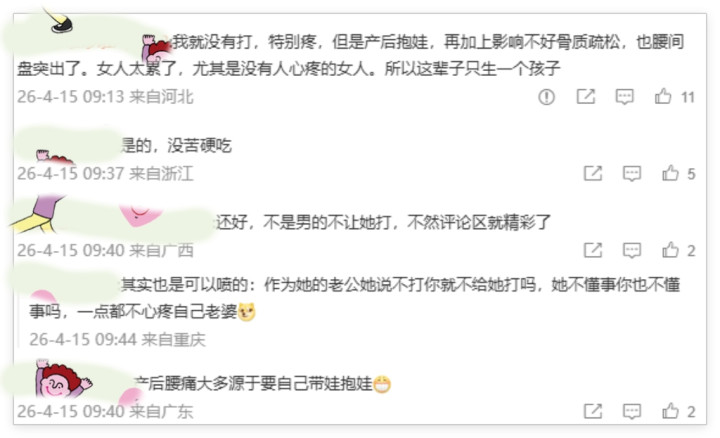Click timestamp 26-4-15 09:37 来自浙江
The height and width of the screenshot is (438, 720).
click(105, 174)
